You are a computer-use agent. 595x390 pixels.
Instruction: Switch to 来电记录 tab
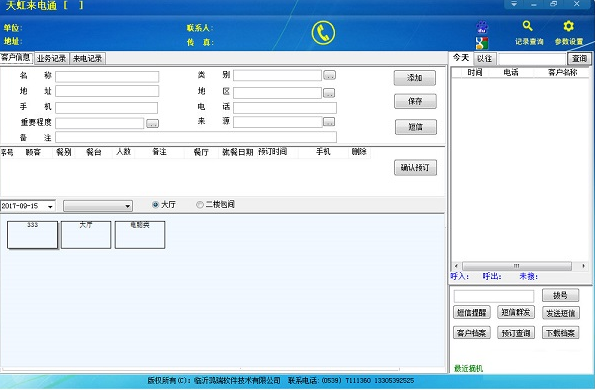[88, 58]
